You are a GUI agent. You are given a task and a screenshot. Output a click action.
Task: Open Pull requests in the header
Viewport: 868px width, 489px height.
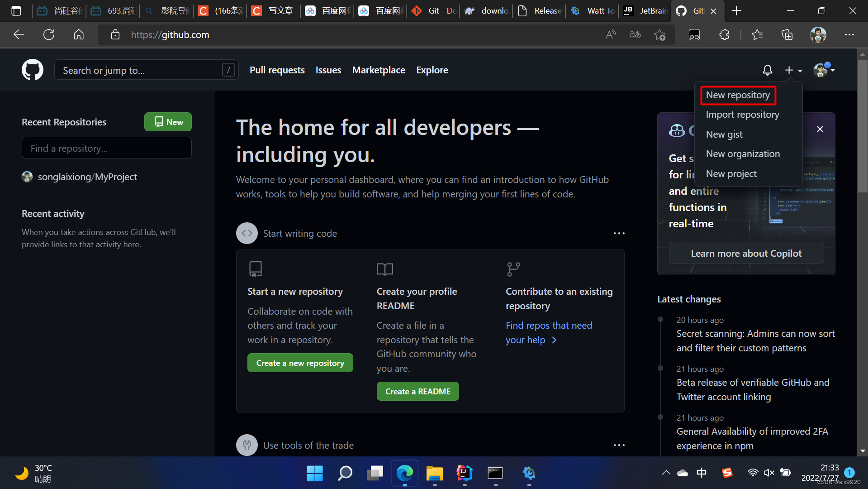(x=277, y=70)
